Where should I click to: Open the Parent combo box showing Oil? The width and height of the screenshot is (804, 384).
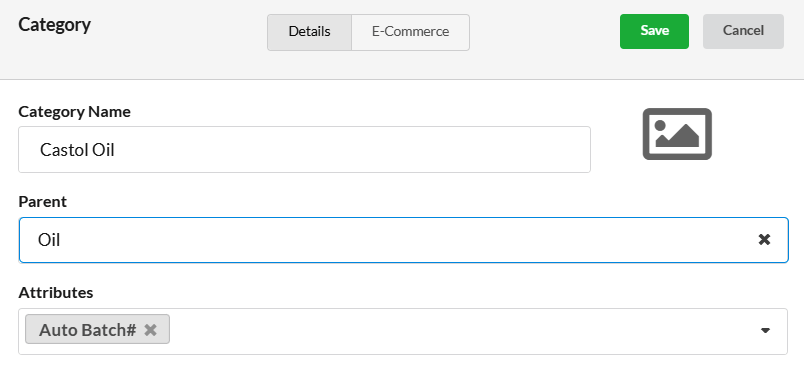[404, 240]
